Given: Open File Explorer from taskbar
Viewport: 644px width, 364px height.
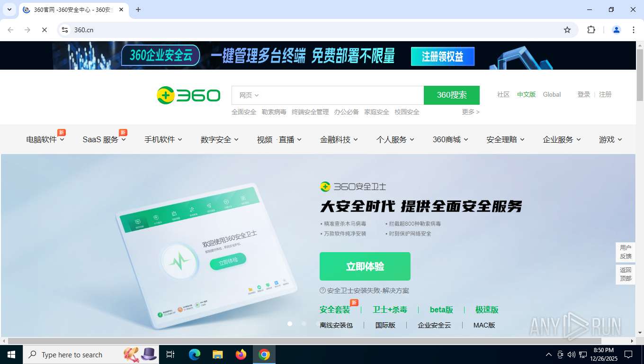Looking at the screenshot, I should click(217, 355).
